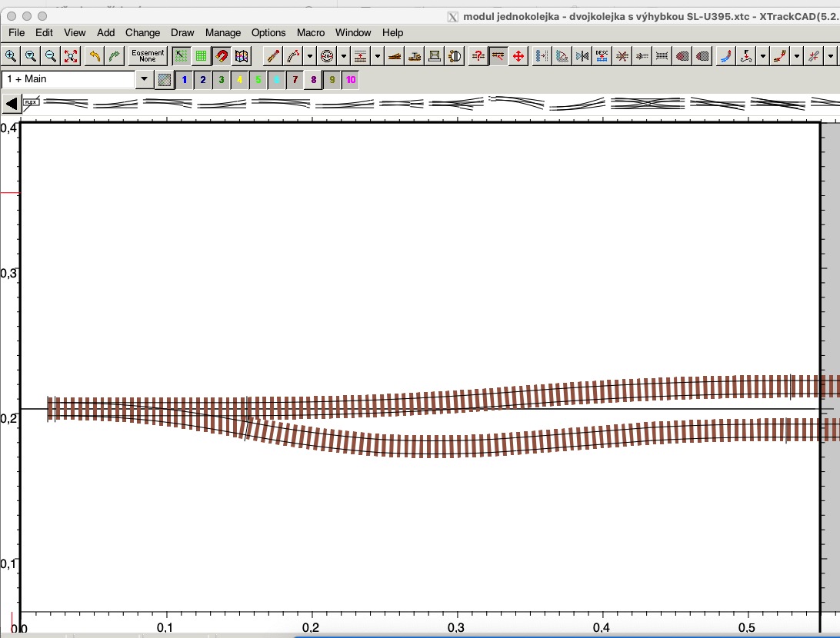The height and width of the screenshot is (638, 840).
Task: Click the hot bar left arrow button
Action: click(12, 103)
